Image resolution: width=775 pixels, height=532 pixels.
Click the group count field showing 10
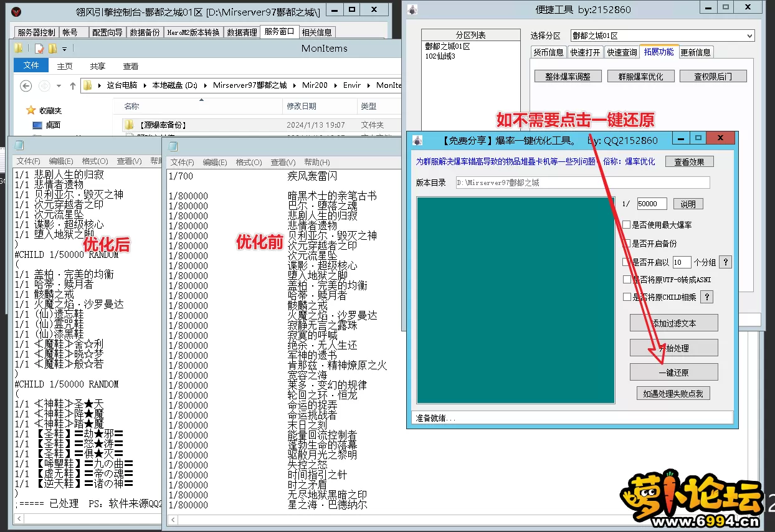click(681, 262)
